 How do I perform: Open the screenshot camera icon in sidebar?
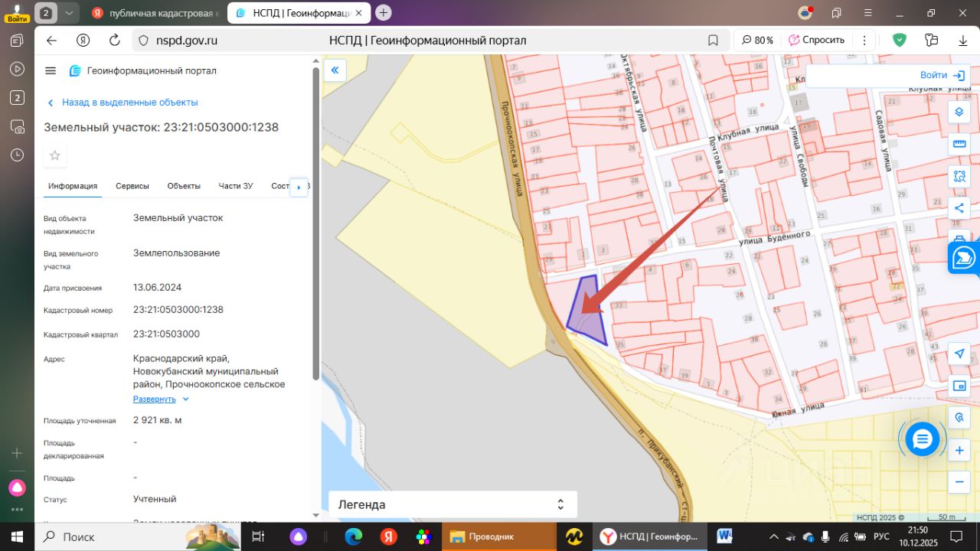click(x=17, y=126)
